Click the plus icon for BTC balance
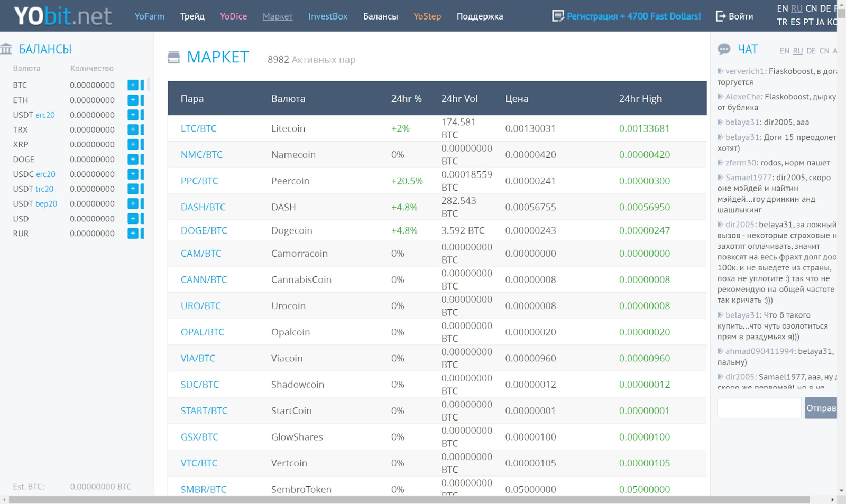Viewport: 846px width, 504px height. click(133, 85)
